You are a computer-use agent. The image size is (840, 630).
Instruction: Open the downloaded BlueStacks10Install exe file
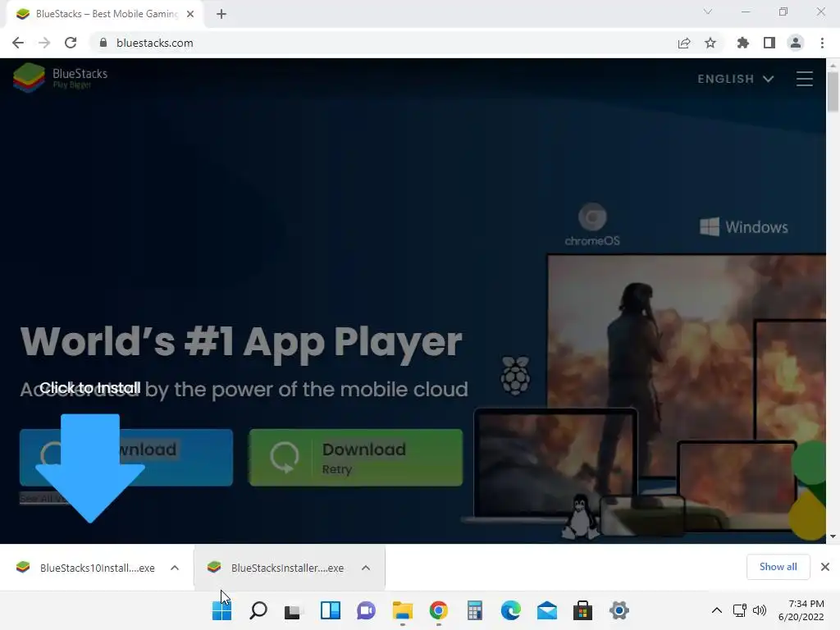[x=85, y=568]
